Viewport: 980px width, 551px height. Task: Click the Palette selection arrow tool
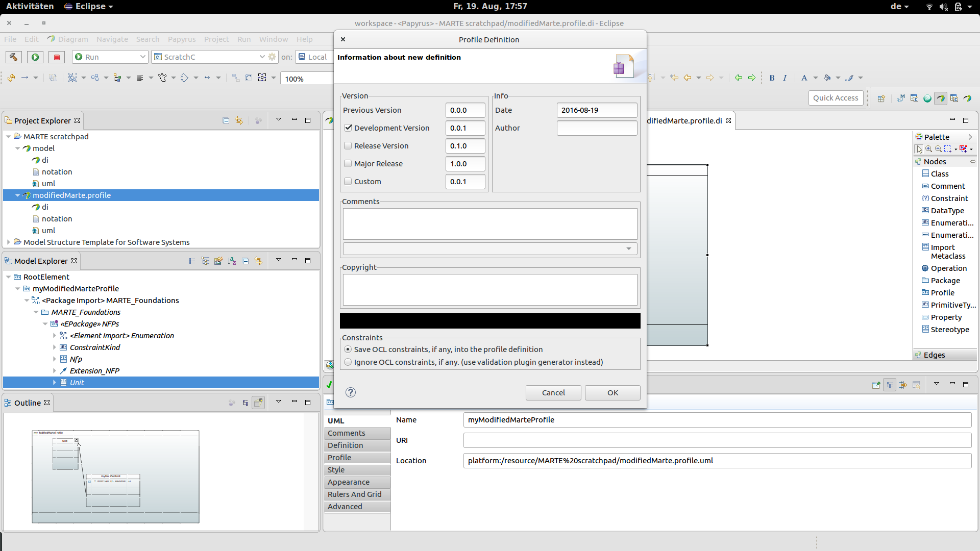[919, 149]
